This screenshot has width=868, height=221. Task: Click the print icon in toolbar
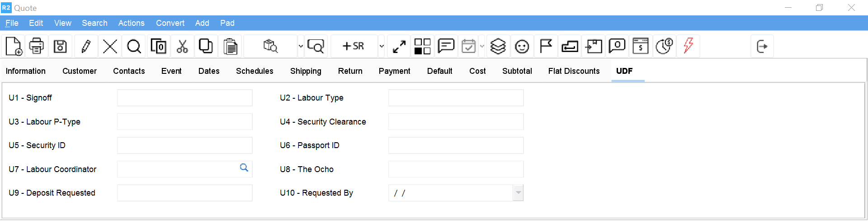coord(37,46)
